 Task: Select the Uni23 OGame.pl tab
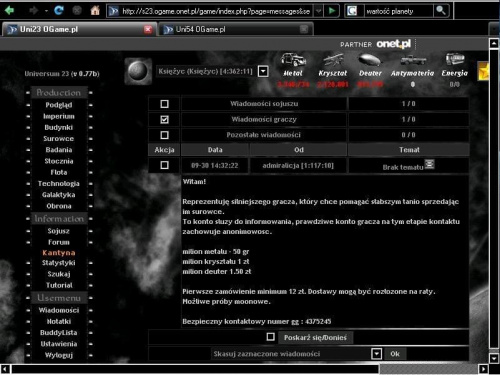pos(79,30)
